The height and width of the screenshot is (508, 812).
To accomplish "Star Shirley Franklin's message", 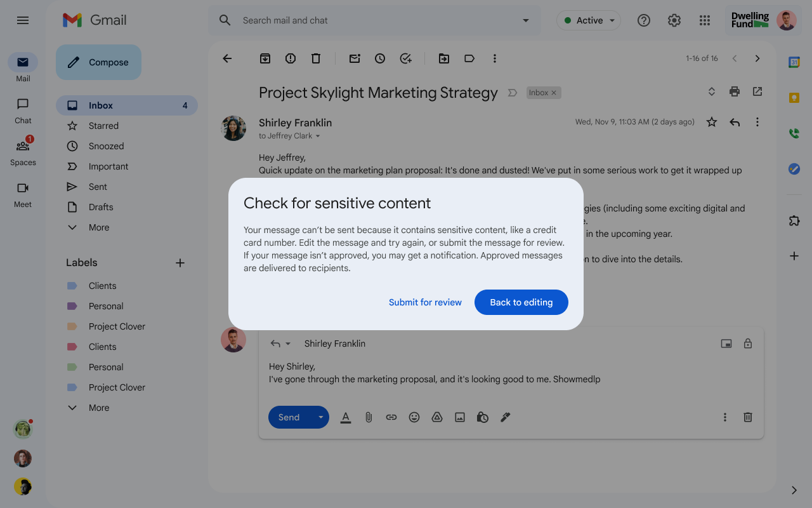I will (712, 122).
